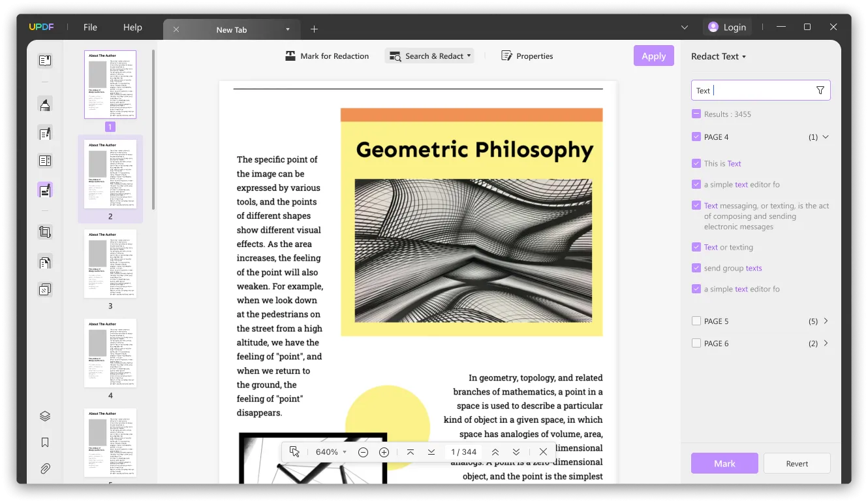Open the Reader mode icon in left sidebar
This screenshot has height=503, width=868.
(x=45, y=61)
